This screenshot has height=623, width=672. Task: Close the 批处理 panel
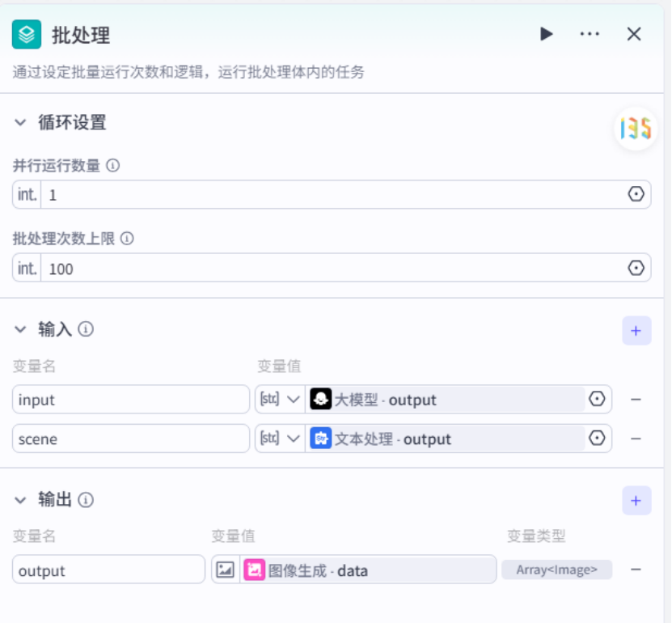pos(634,34)
